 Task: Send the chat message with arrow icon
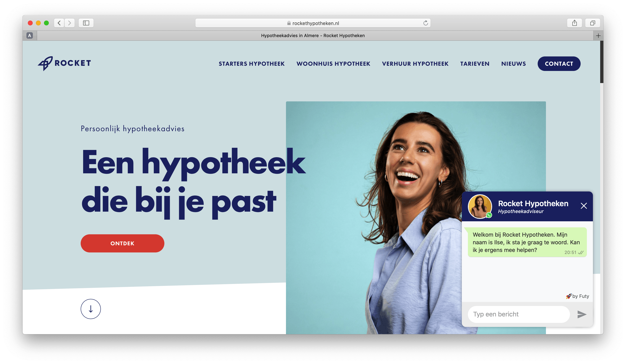[582, 314]
